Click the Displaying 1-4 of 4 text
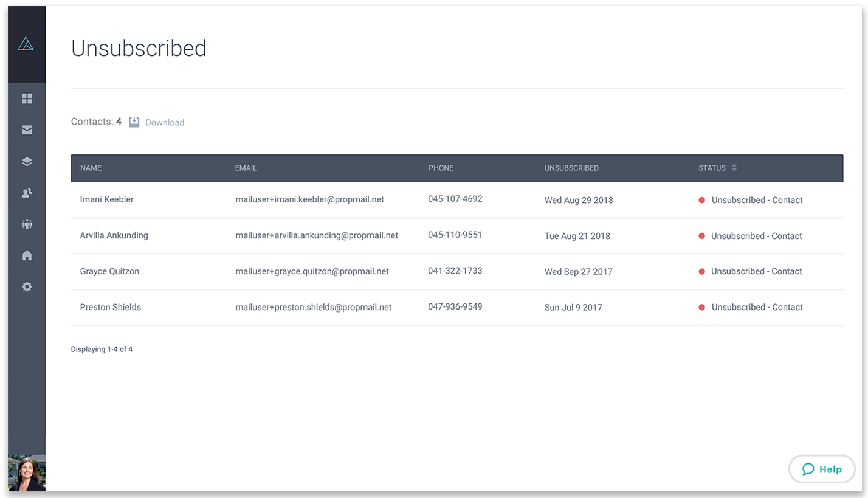This screenshot has width=868, height=498. tap(102, 350)
